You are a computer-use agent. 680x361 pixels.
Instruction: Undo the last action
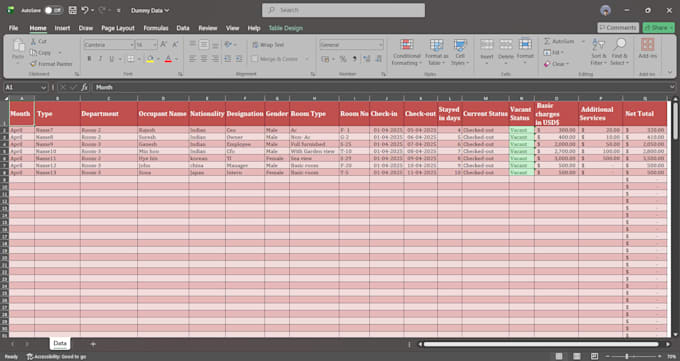(x=85, y=10)
